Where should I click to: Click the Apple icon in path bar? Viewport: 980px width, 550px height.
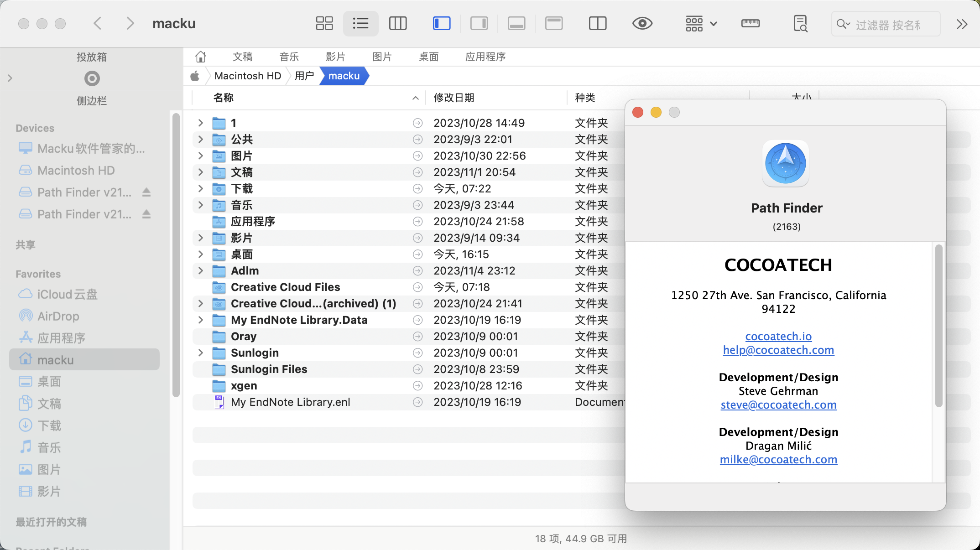point(195,76)
